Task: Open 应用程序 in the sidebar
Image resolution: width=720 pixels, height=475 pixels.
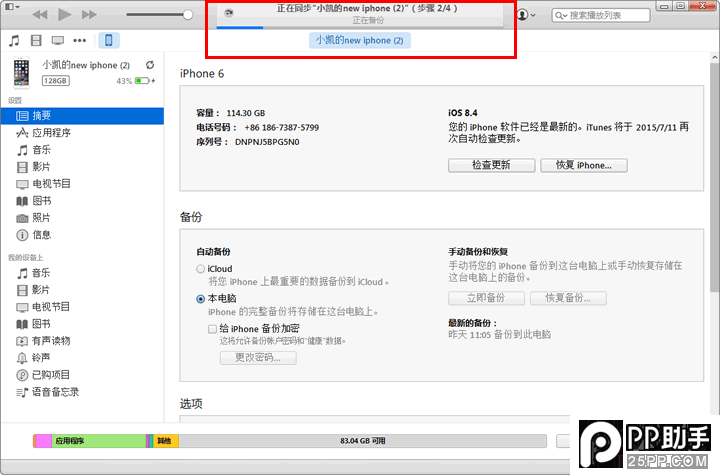Action: (50, 133)
